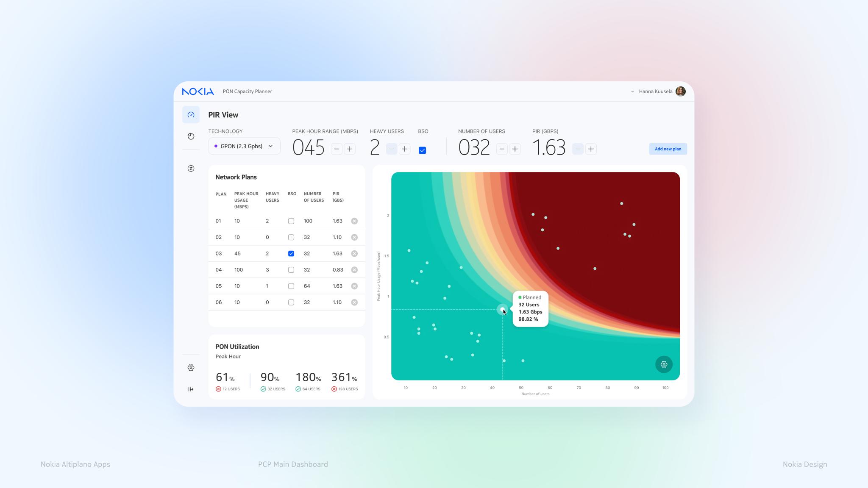
Task: Select the PIR View speedometer icon in sidebar
Action: [191, 114]
